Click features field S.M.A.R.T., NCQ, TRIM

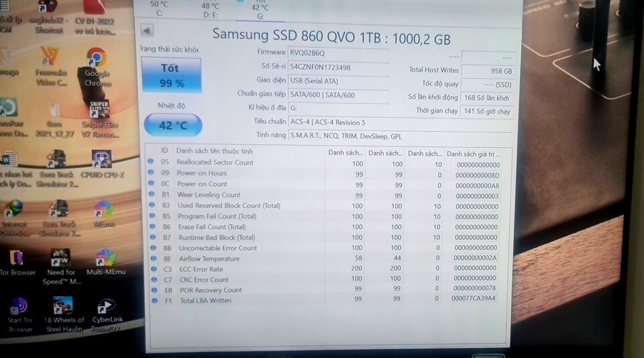point(400,136)
